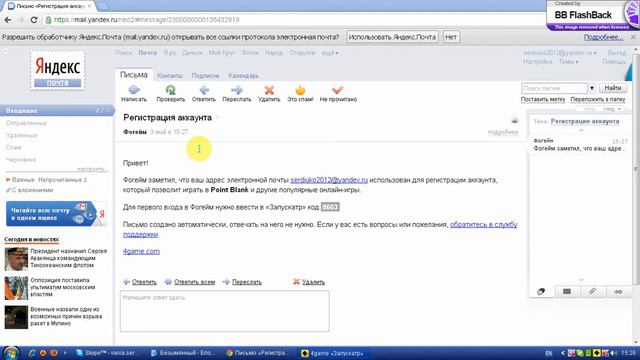Click the label tag icon in right panel
640x360 pixels.
click(541, 291)
